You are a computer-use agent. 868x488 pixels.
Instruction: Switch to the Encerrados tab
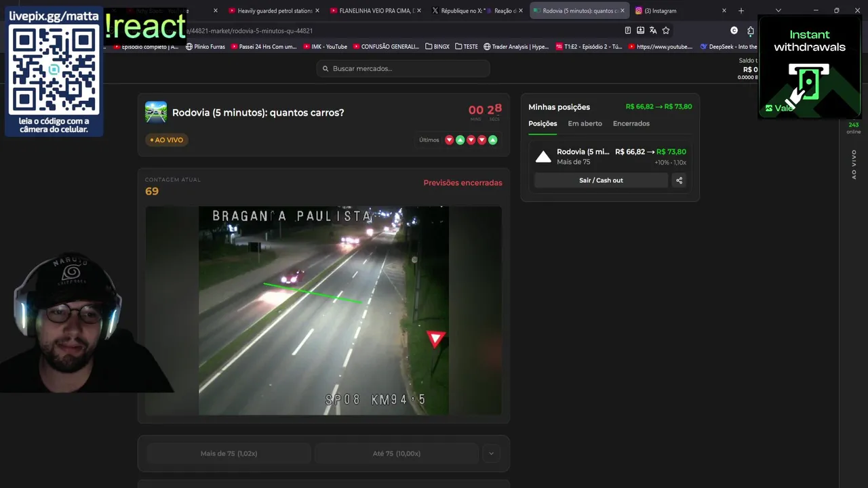pos(631,123)
